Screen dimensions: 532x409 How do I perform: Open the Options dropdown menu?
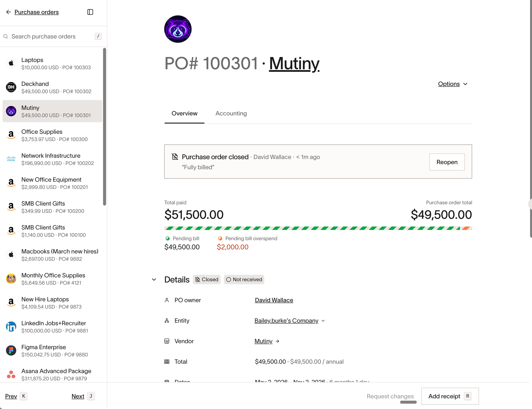tap(453, 84)
